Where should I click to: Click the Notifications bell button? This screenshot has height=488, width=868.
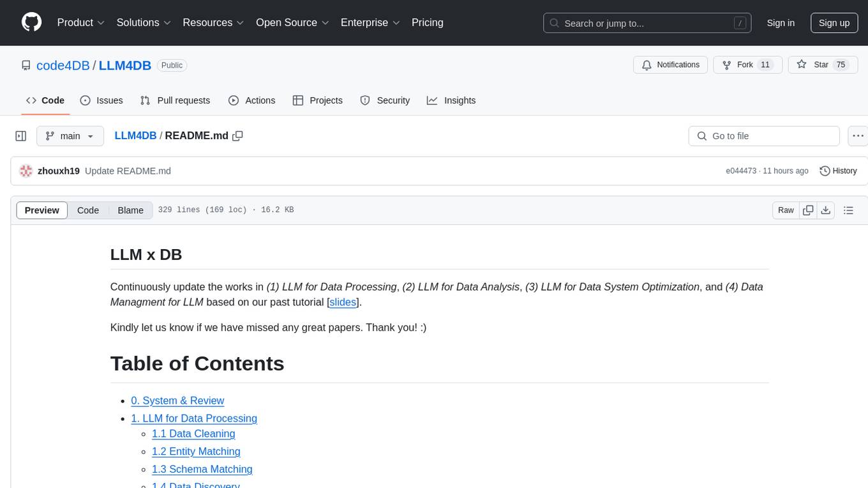(670, 65)
